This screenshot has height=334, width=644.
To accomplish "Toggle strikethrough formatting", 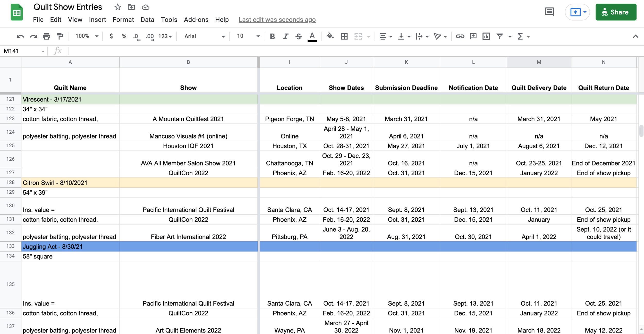I will (x=298, y=36).
